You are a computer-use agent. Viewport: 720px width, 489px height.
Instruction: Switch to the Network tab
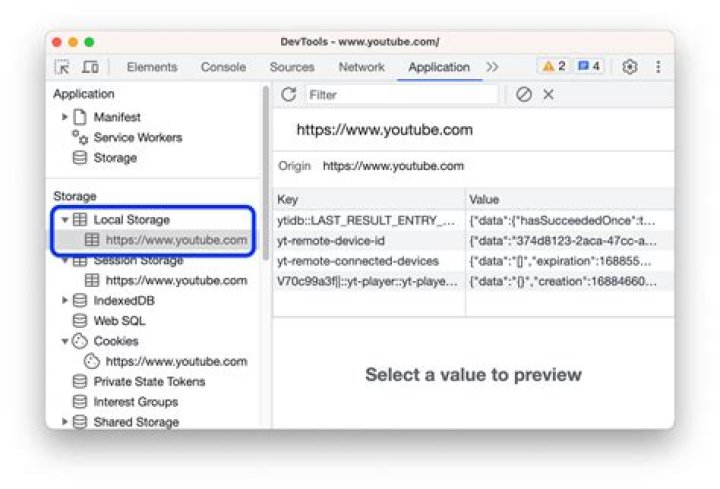tap(361, 67)
